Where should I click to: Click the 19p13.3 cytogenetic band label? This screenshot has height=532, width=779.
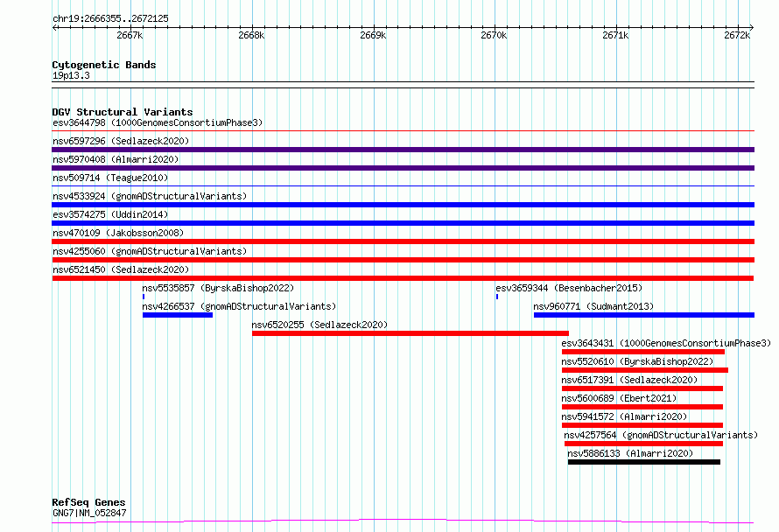tap(71, 75)
